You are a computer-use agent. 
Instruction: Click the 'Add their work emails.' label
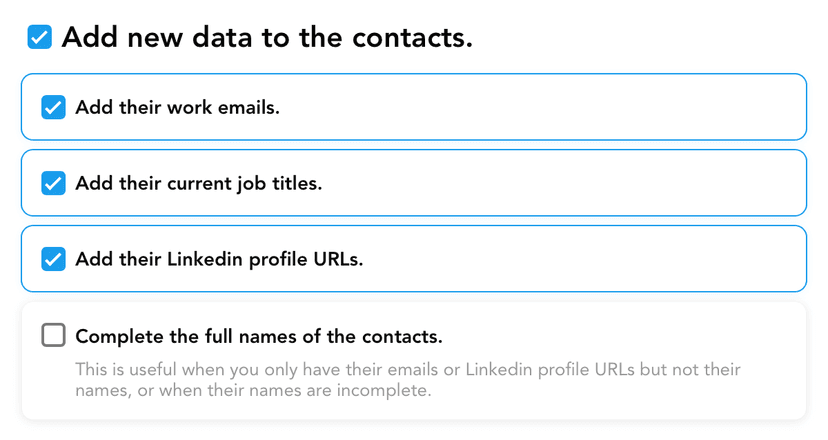(x=177, y=107)
